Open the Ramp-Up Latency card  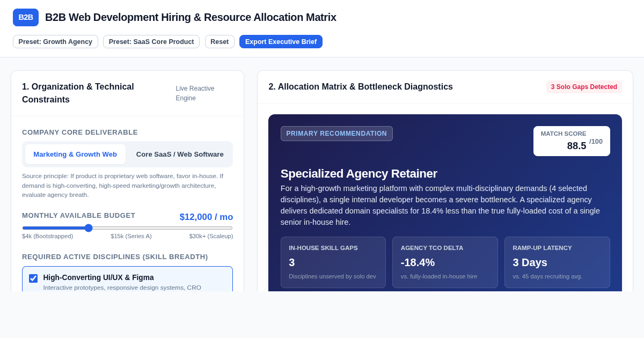point(557,262)
